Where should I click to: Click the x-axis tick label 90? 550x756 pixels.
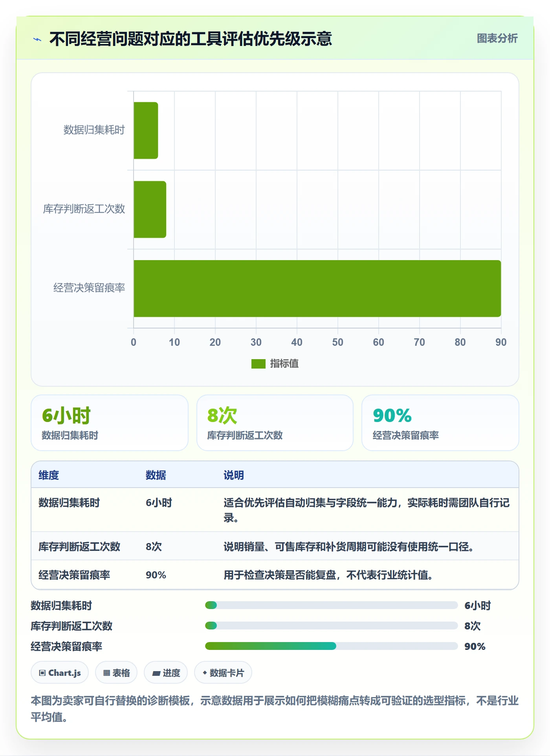(x=501, y=342)
